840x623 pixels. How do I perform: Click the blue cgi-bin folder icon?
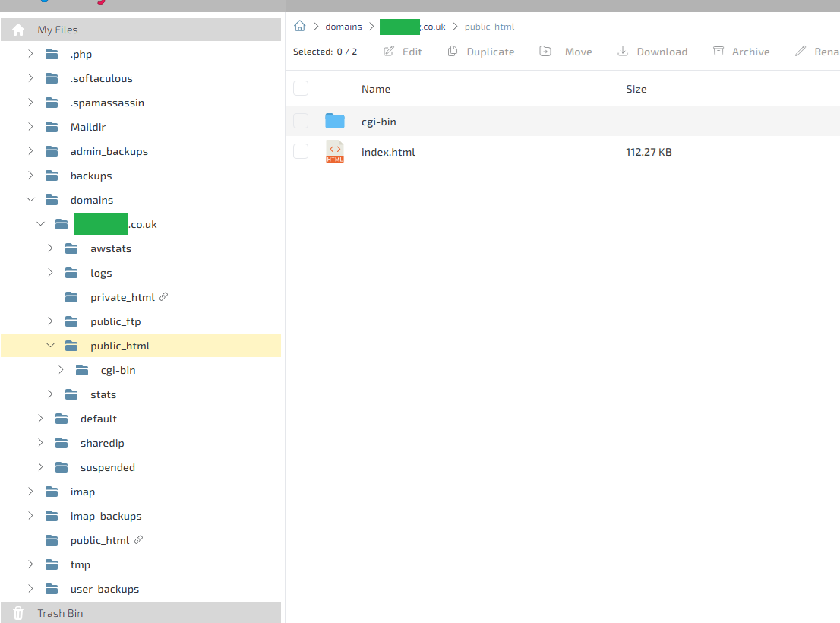pos(335,121)
